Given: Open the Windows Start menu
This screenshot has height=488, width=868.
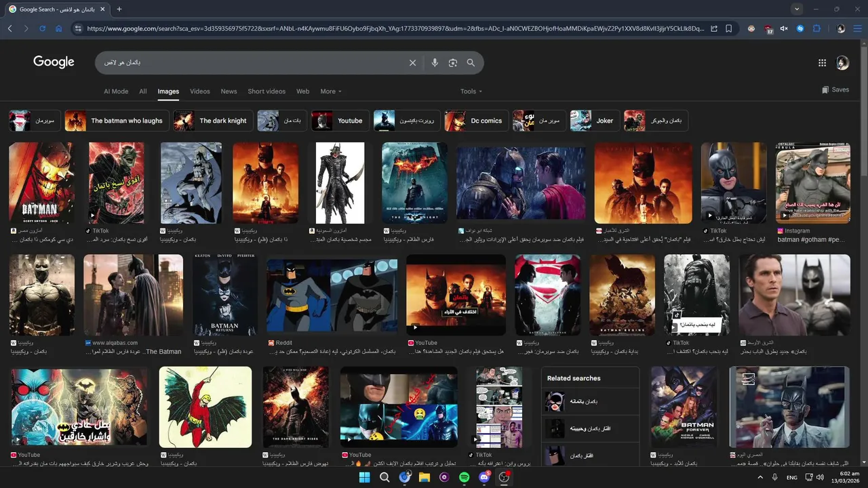Looking at the screenshot, I should point(364,477).
